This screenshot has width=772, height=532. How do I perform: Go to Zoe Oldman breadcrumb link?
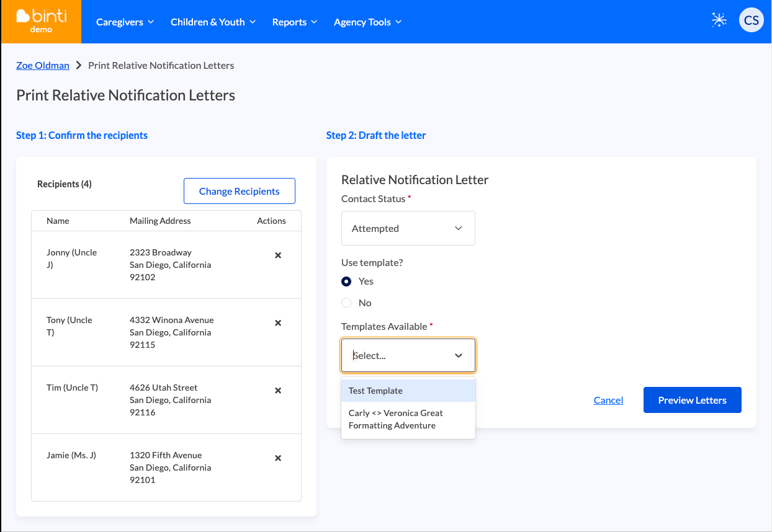[43, 65]
